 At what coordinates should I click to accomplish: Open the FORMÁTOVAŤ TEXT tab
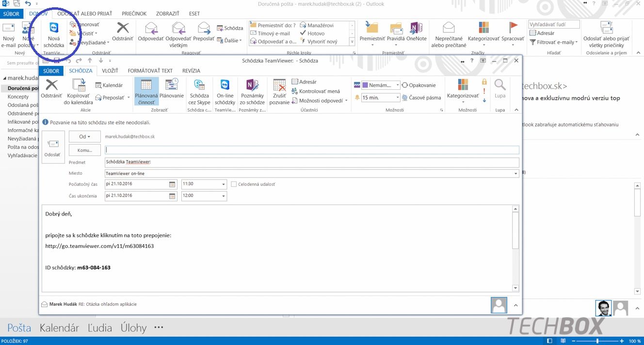coord(150,71)
